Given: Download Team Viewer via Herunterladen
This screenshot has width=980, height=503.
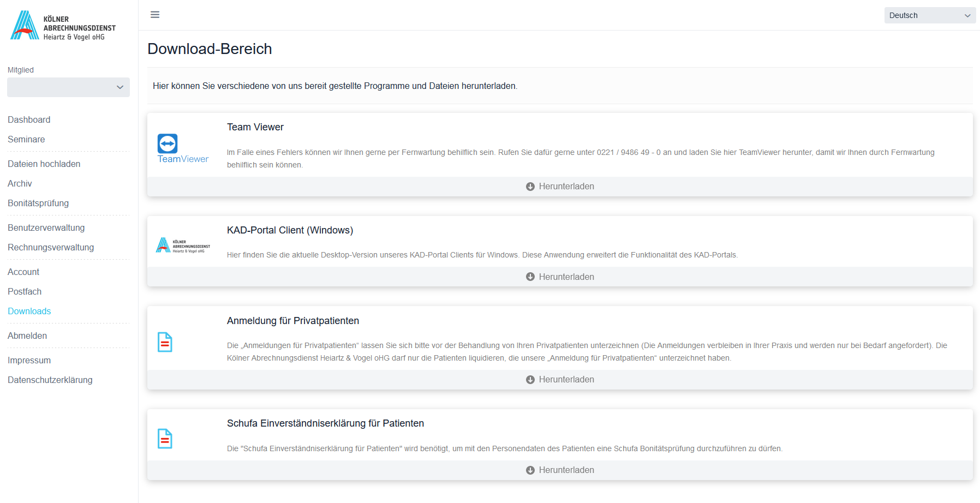Looking at the screenshot, I should point(560,187).
